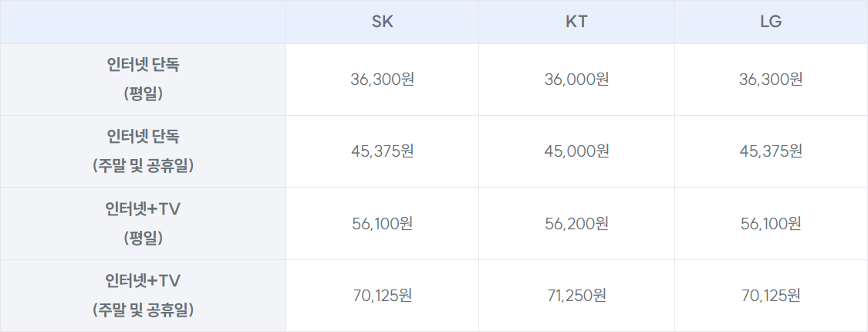
Task: Click KT price 36,000원
Action: pos(577,80)
